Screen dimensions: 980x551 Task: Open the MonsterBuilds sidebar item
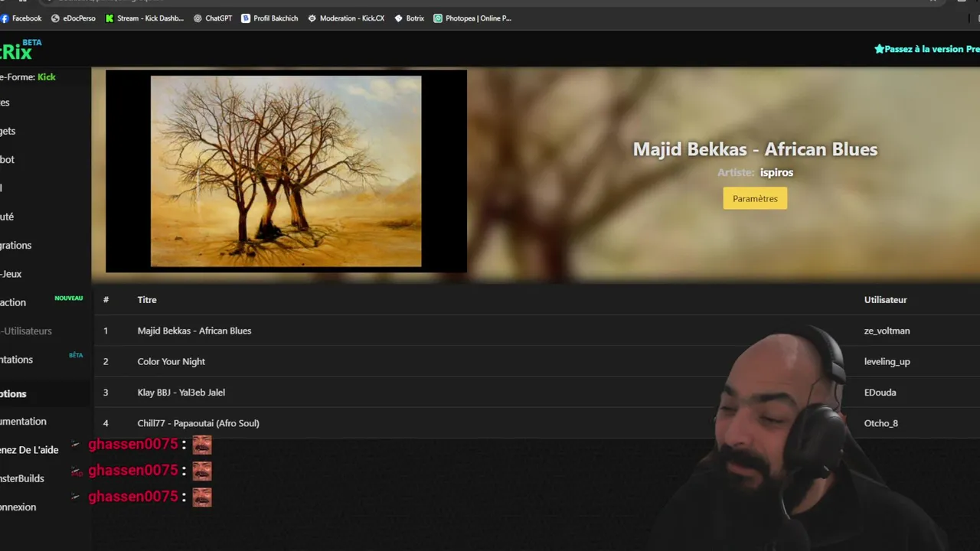coord(22,478)
